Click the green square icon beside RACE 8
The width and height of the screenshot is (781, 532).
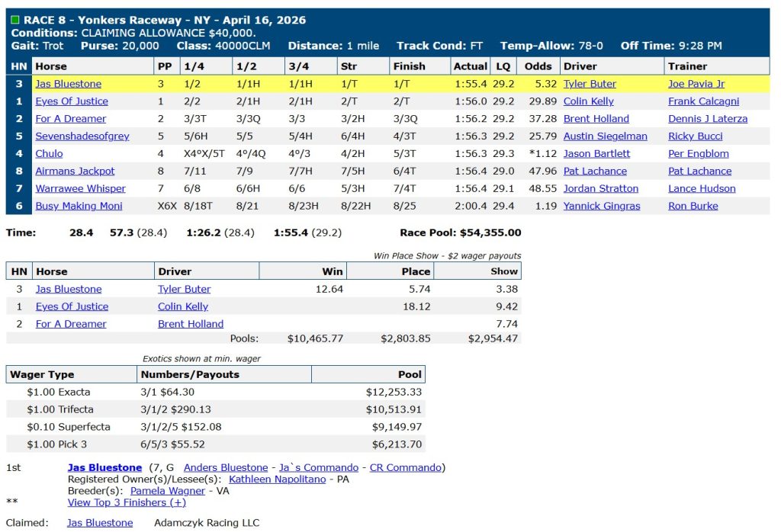(x=16, y=20)
